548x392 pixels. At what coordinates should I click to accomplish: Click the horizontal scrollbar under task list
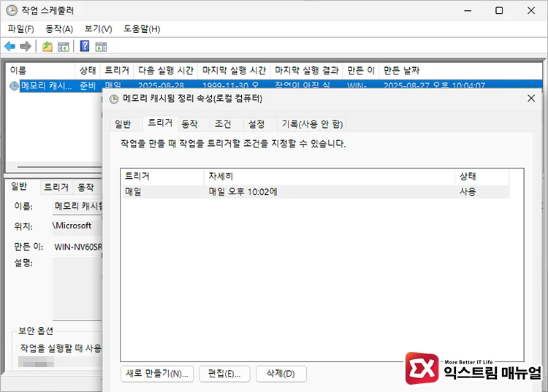tap(59, 167)
